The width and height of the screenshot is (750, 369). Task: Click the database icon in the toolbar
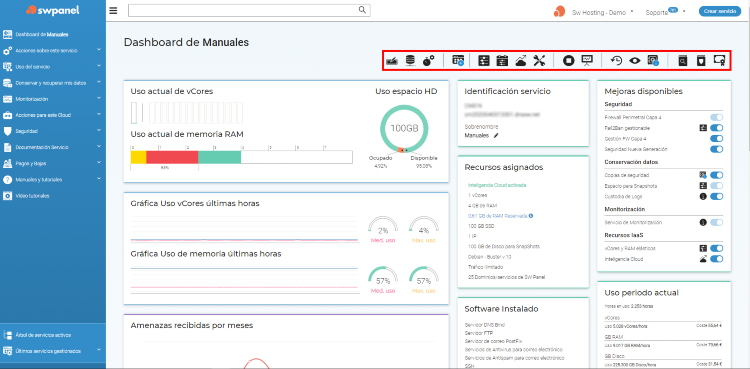point(409,60)
